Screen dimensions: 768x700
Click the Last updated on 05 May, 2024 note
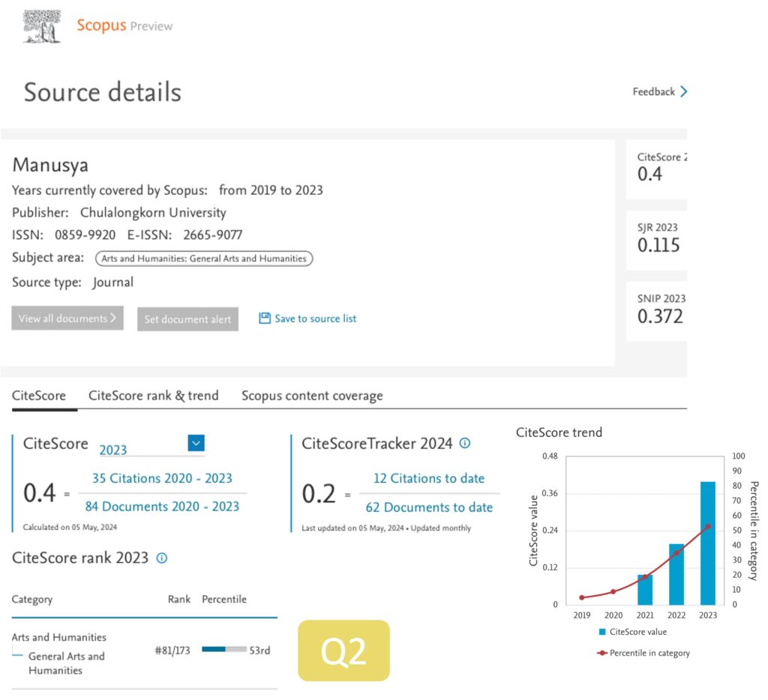tap(386, 528)
